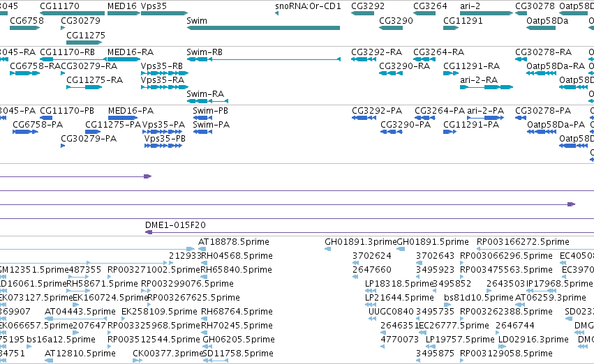Select the RP003475563.5prime EST label
Image resolution: width=594 pixels, height=364 pixels.
pos(506,270)
